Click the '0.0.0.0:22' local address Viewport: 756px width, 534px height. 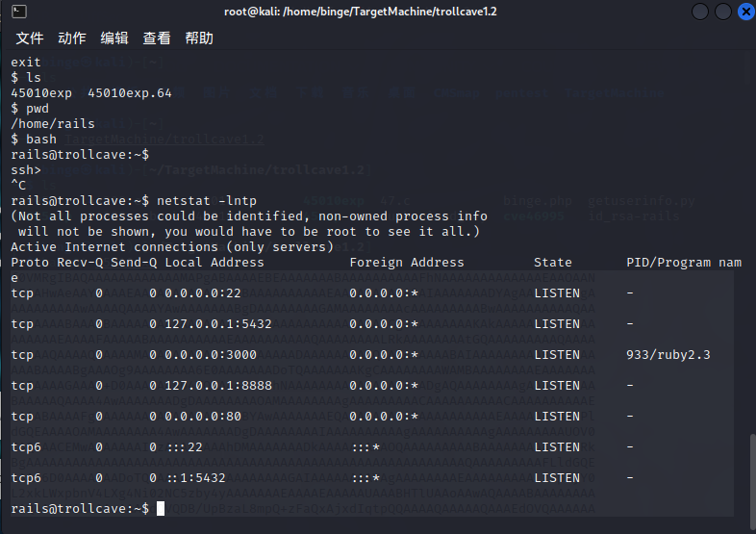point(203,293)
